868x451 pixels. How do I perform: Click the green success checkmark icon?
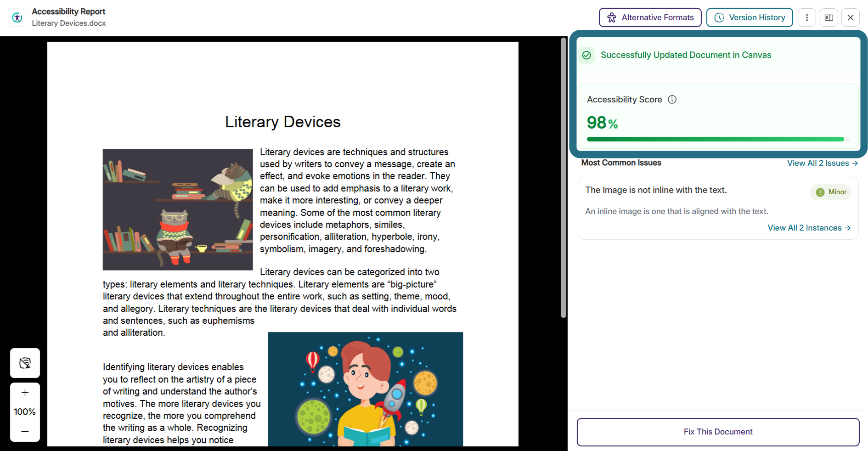pos(586,55)
